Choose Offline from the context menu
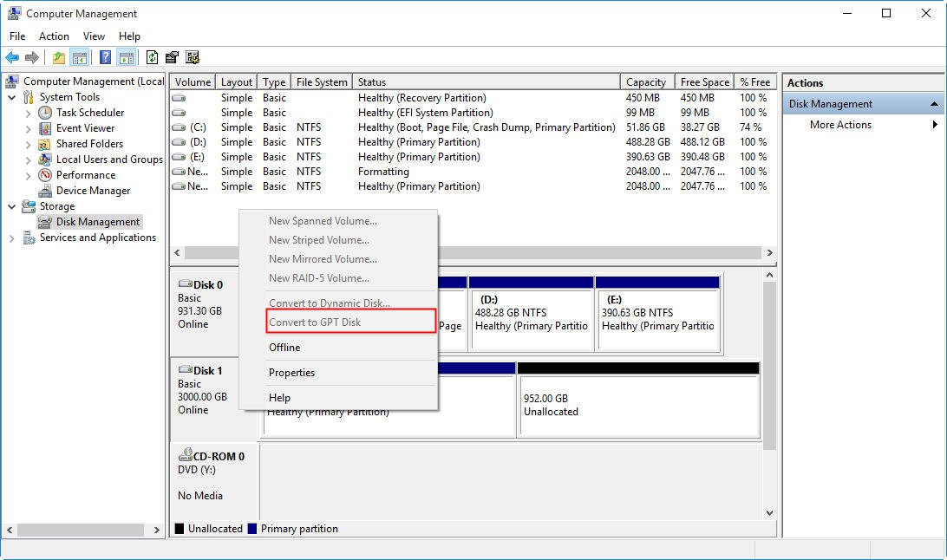Viewport: 947px width, 560px height. (338, 348)
